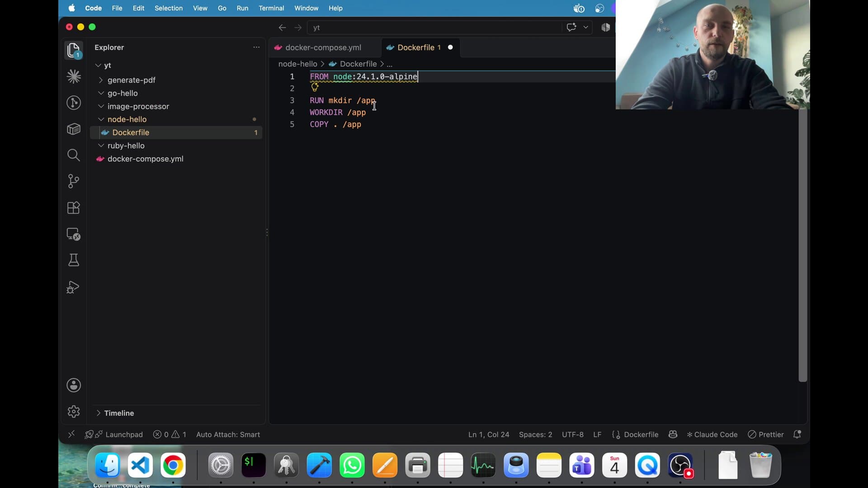Screen dimensions: 868x488
Task: Open Source Control view icon
Action: tap(74, 181)
